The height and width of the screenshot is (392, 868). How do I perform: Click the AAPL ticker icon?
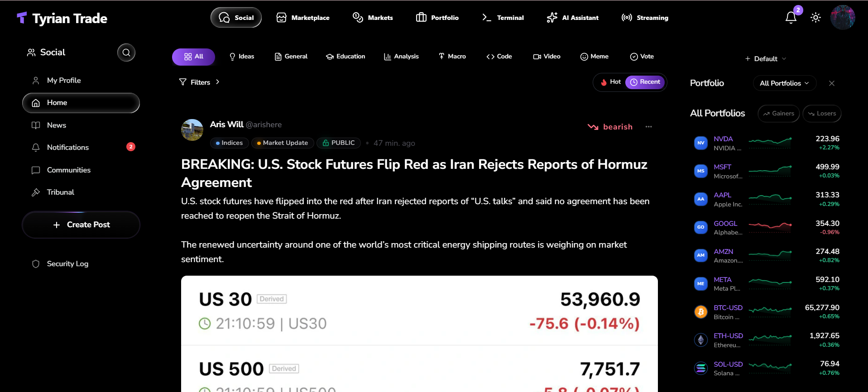(700, 199)
